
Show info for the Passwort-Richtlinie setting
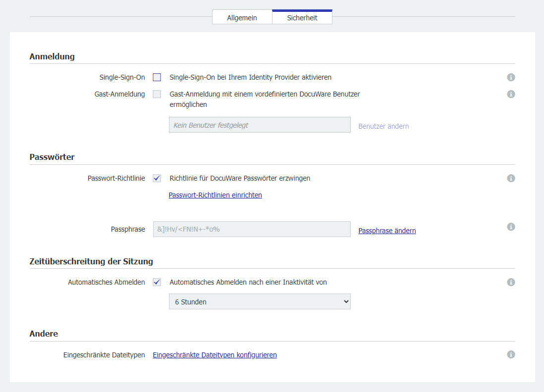click(511, 178)
